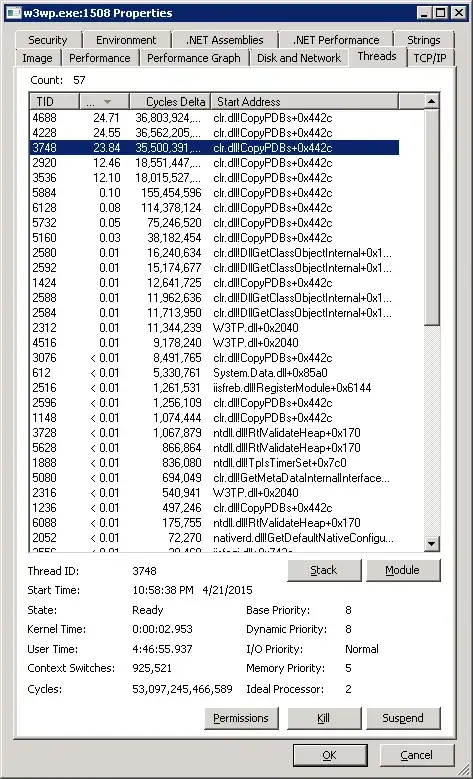Kill the selected thread
The image size is (473, 779).
point(324,718)
